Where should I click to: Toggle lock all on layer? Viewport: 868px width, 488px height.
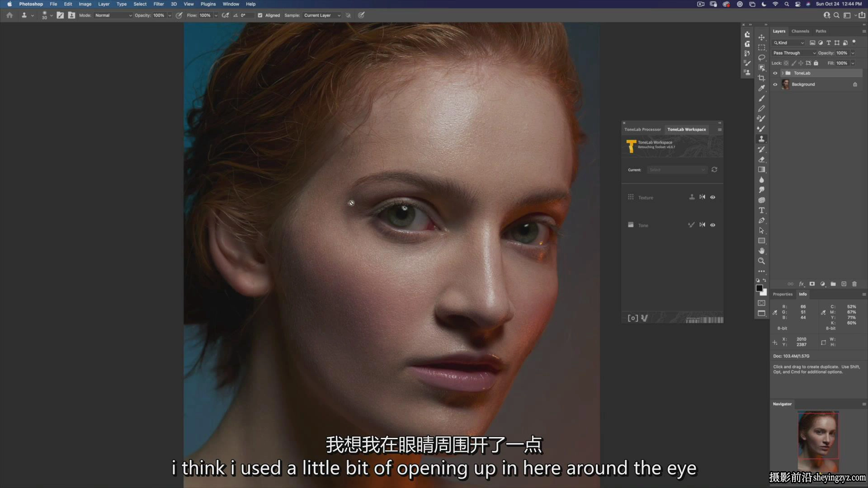[x=816, y=63]
